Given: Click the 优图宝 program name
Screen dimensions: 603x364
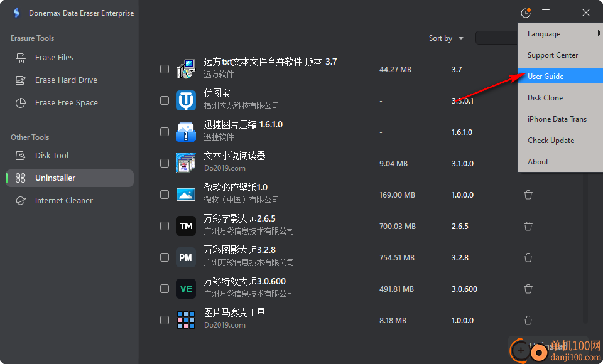Looking at the screenshot, I should click(x=217, y=93).
